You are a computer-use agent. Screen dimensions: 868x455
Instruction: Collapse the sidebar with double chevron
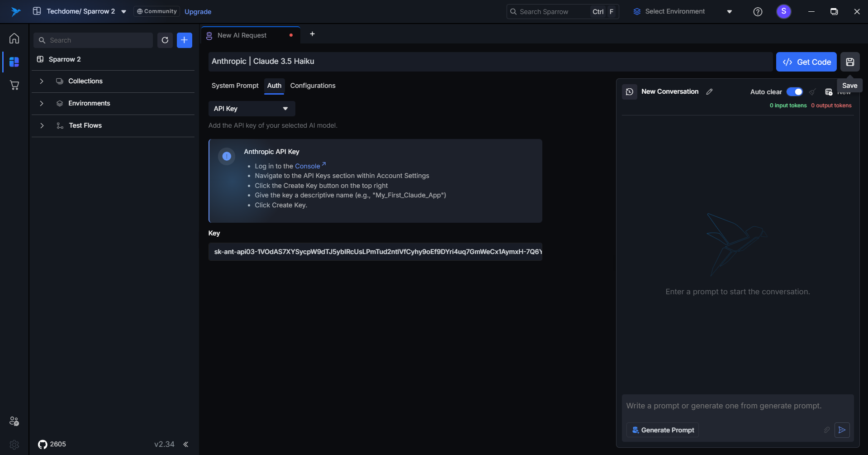coord(186,444)
